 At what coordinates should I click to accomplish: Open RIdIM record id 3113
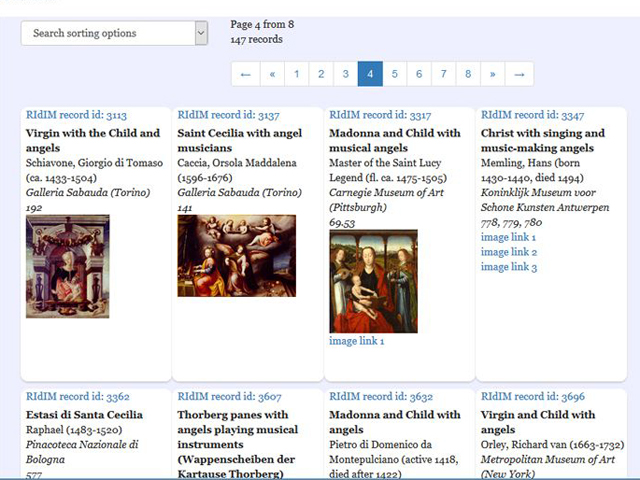pyautogui.click(x=76, y=115)
